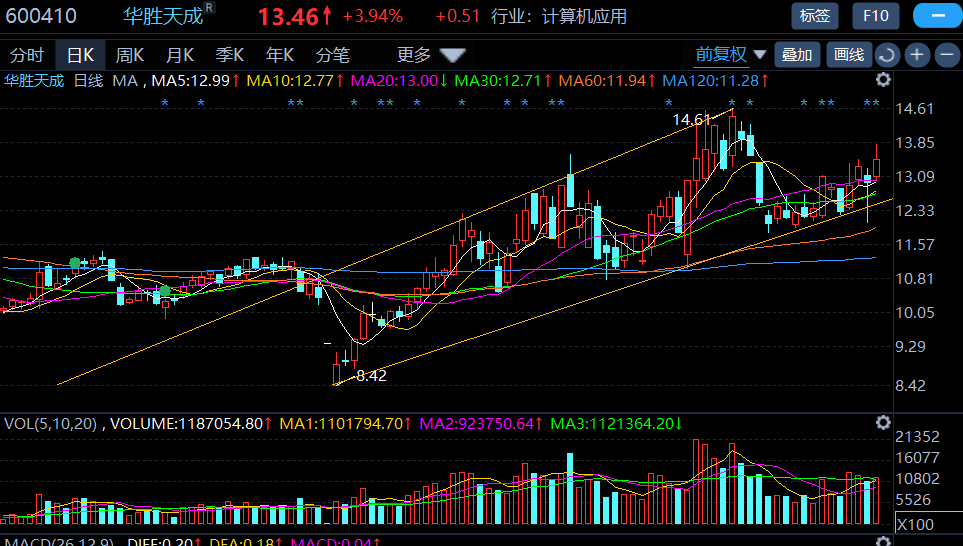This screenshot has width=963, height=546.
Task: Click the 8.42 low price marker on chart
Action: click(x=372, y=376)
